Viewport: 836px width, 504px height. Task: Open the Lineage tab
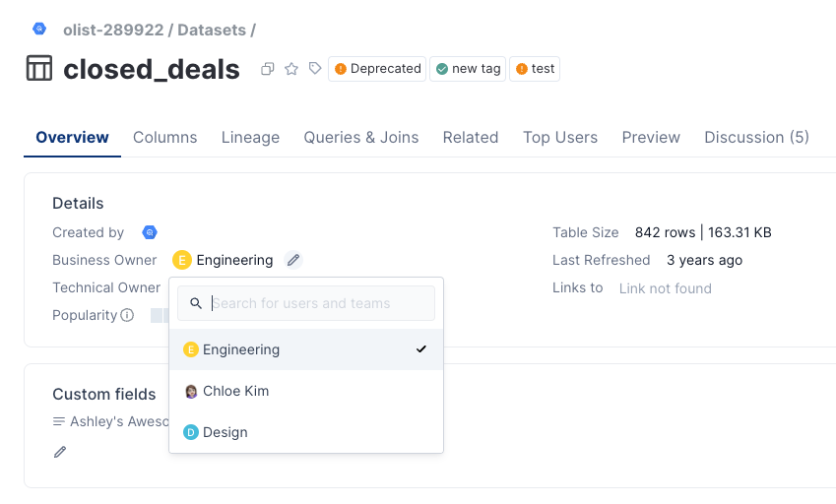pos(250,138)
